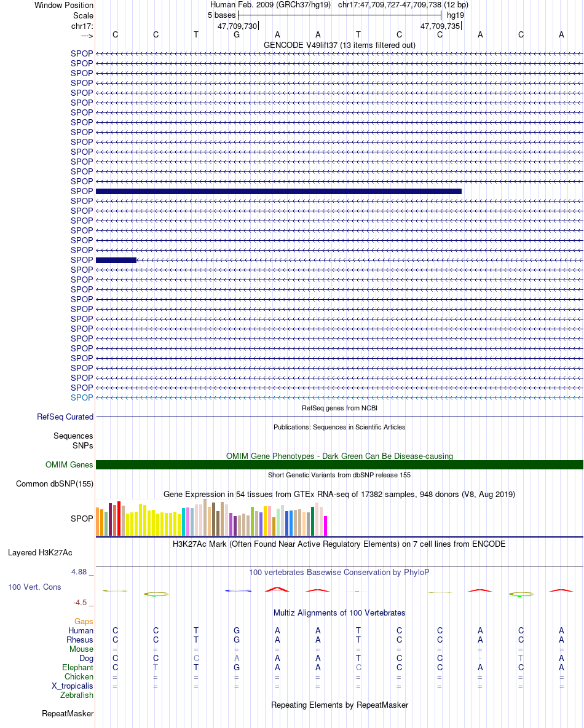Click the bright red bar in the GTEx chart
This screenshot has height=728, width=584.
[x=119, y=519]
